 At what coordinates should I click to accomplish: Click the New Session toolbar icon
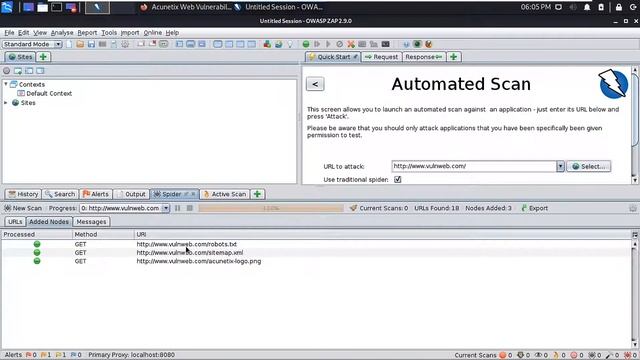coord(69,44)
